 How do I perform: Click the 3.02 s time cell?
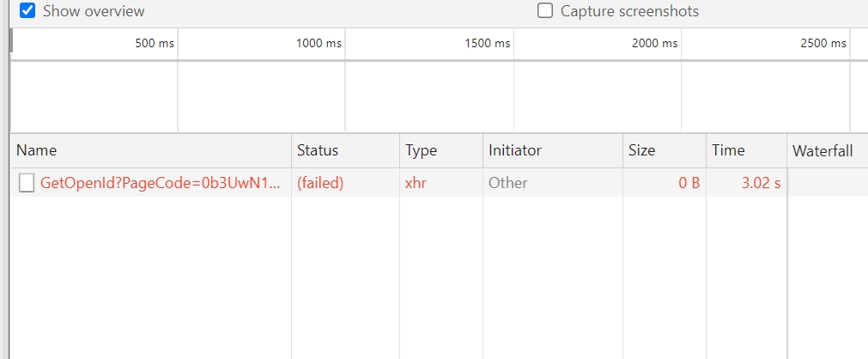point(762,184)
